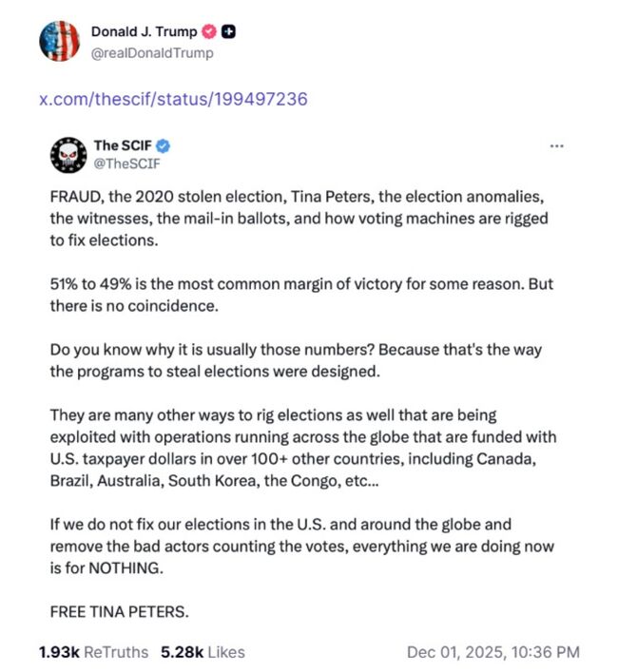The width and height of the screenshot is (618, 672).
Task: Click the "51% to 49%" paragraph
Action: pyautogui.click(x=304, y=293)
